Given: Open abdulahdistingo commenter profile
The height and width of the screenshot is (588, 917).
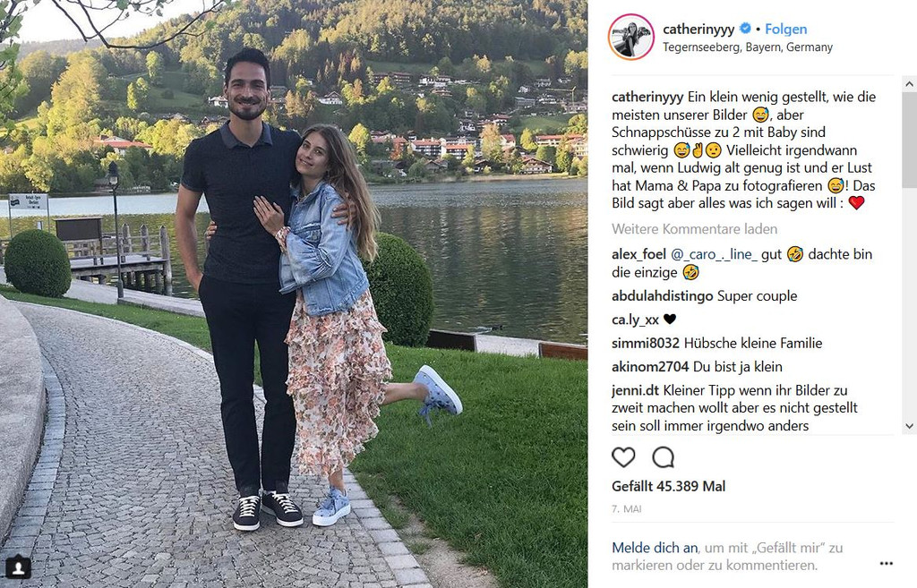Looking at the screenshot, I should click(662, 295).
